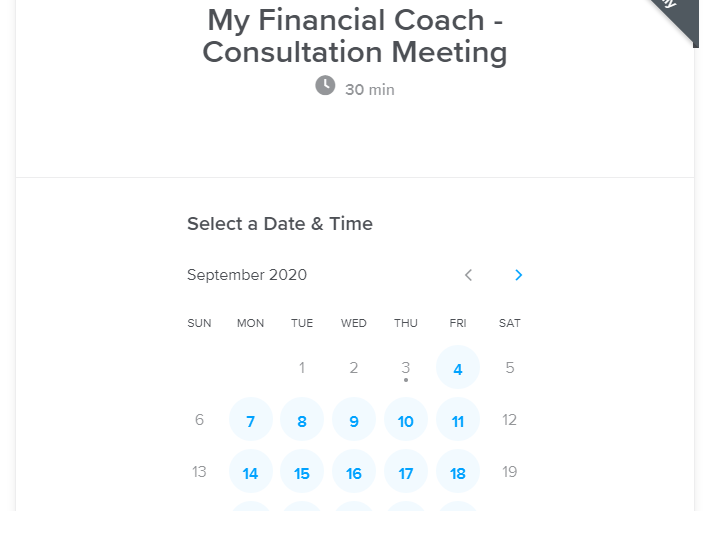Click the clock icon beside 30 min
The image size is (717, 543).
[325, 86]
